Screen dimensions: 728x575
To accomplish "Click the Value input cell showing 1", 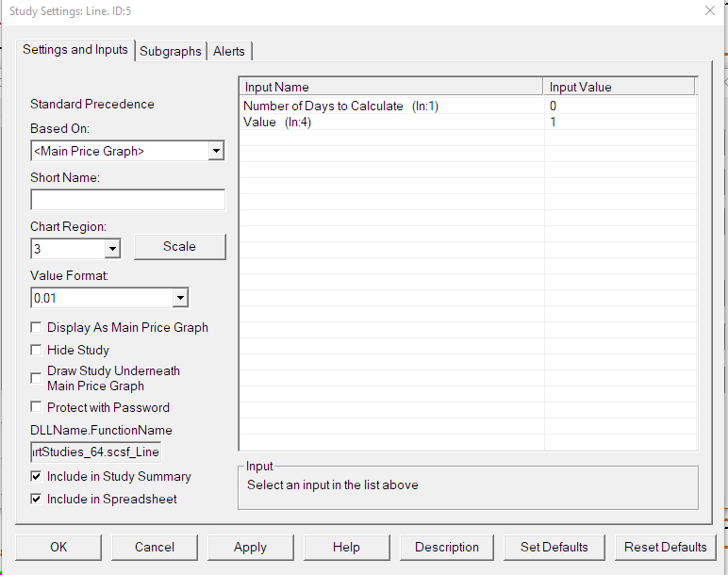I will click(553, 122).
